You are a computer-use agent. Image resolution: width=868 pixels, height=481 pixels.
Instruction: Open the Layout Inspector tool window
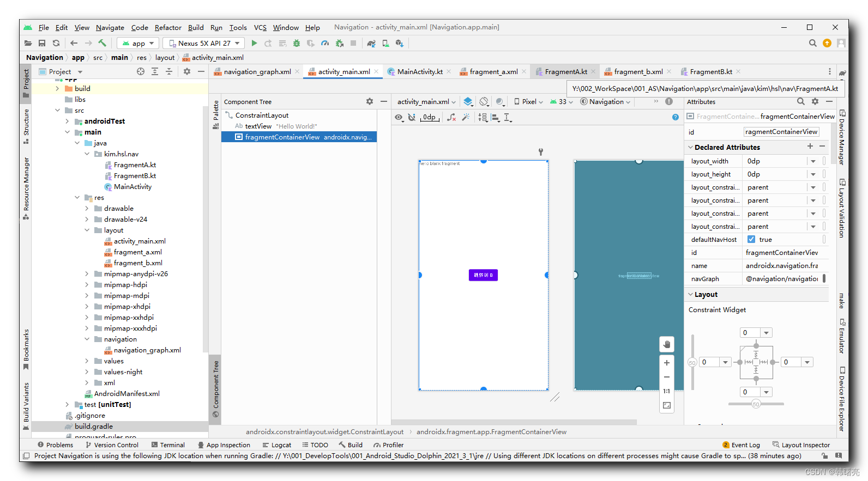pyautogui.click(x=801, y=445)
